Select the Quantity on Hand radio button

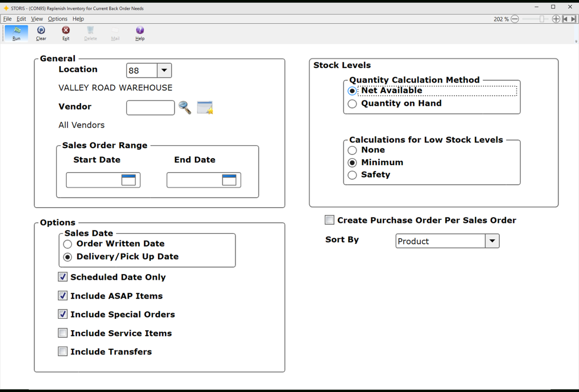352,104
